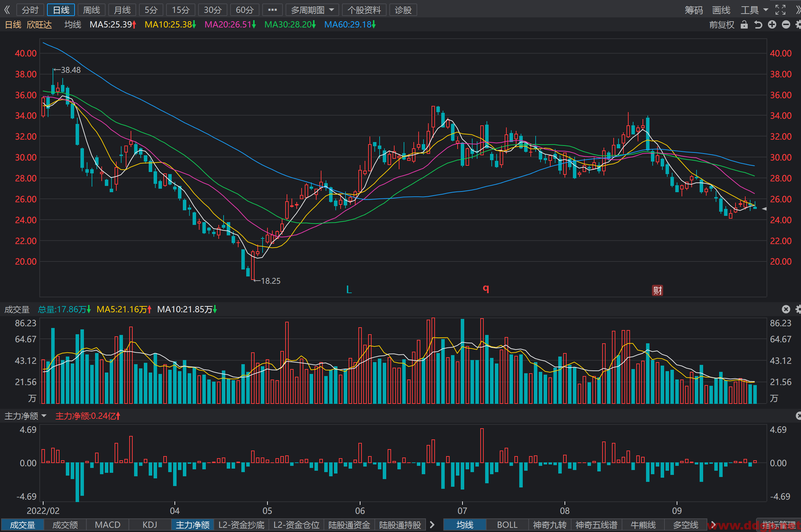
Task: Activate the 画线 drawing tools
Action: tap(721, 10)
